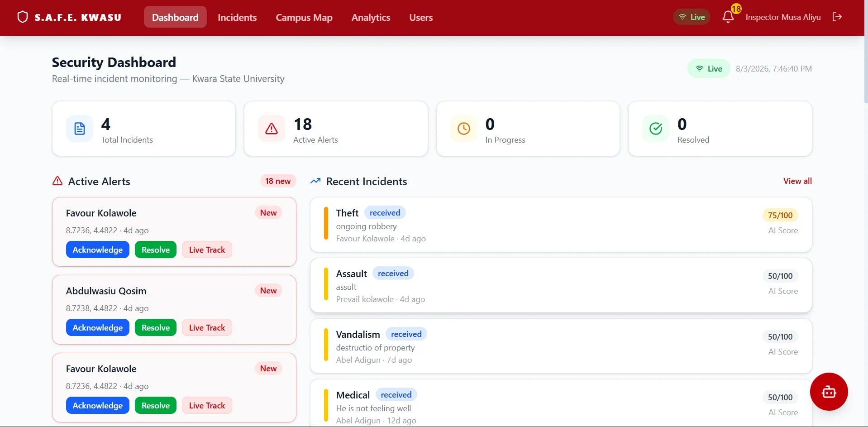Click the Security Dashboard heading

pyautogui.click(x=114, y=62)
